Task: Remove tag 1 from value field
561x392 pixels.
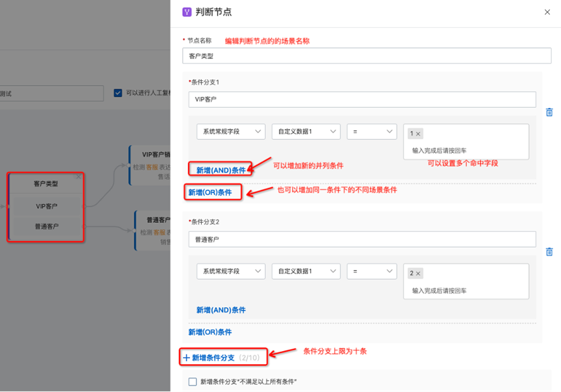Action: (x=418, y=134)
